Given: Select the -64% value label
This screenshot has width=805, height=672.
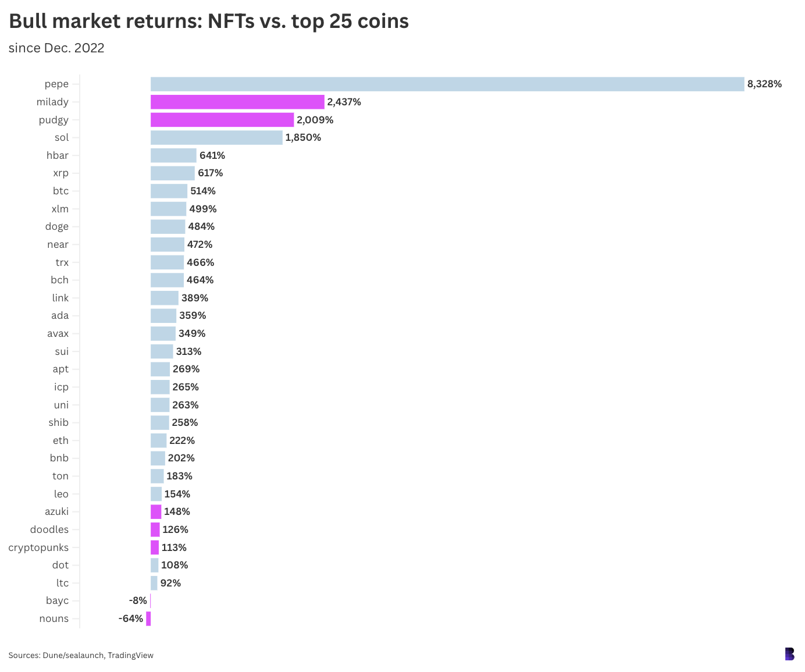Looking at the screenshot, I should coord(131,619).
